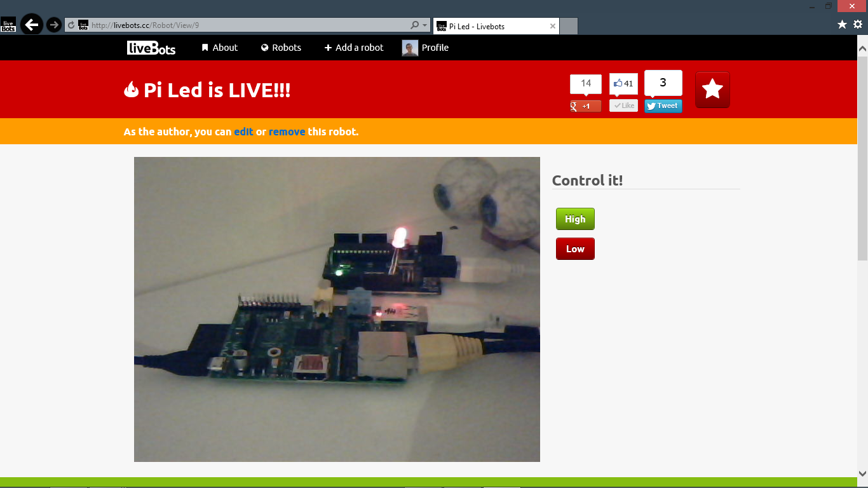868x488 pixels.
Task: Click the browser back arrow
Action: pos(32,25)
